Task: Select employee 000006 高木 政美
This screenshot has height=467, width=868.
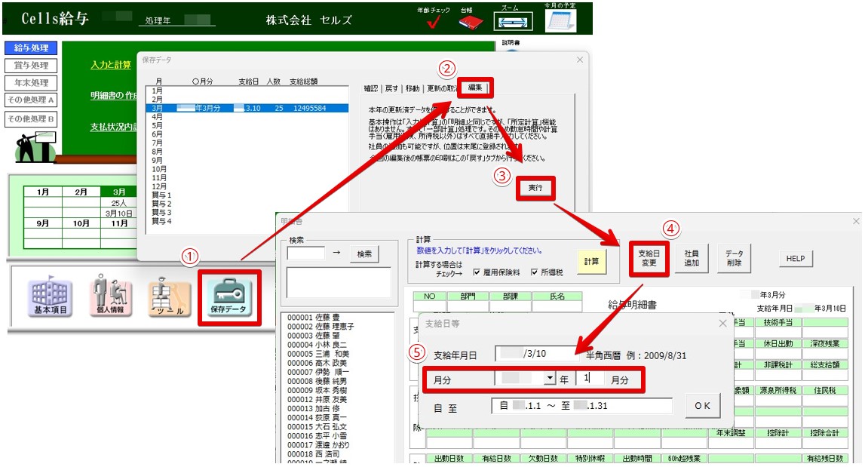Action: tap(317, 363)
